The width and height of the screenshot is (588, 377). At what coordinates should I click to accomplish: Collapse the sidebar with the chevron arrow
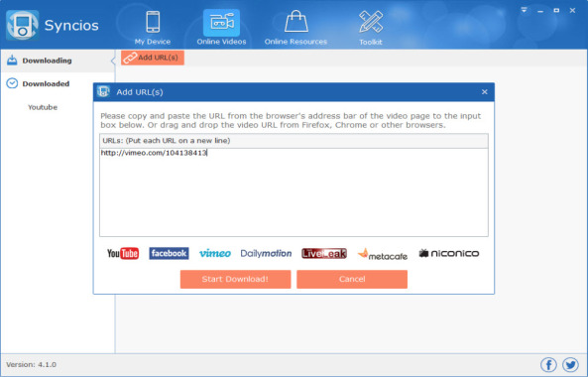coord(113,61)
